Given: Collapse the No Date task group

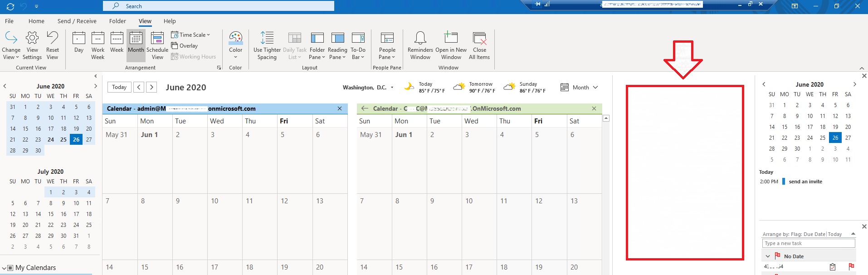Looking at the screenshot, I should pos(768,256).
